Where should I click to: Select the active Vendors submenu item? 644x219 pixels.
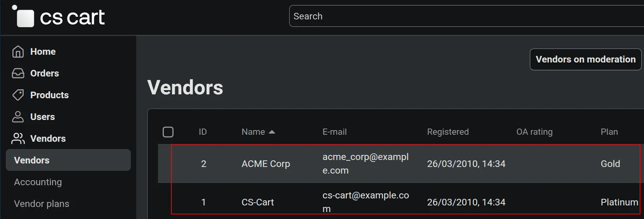[68, 160]
